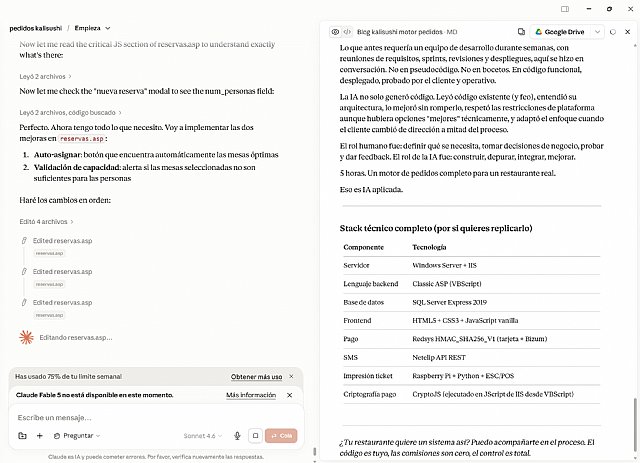The height and width of the screenshot is (463, 640).
Task: Copy the artifact contents
Action: point(521,32)
